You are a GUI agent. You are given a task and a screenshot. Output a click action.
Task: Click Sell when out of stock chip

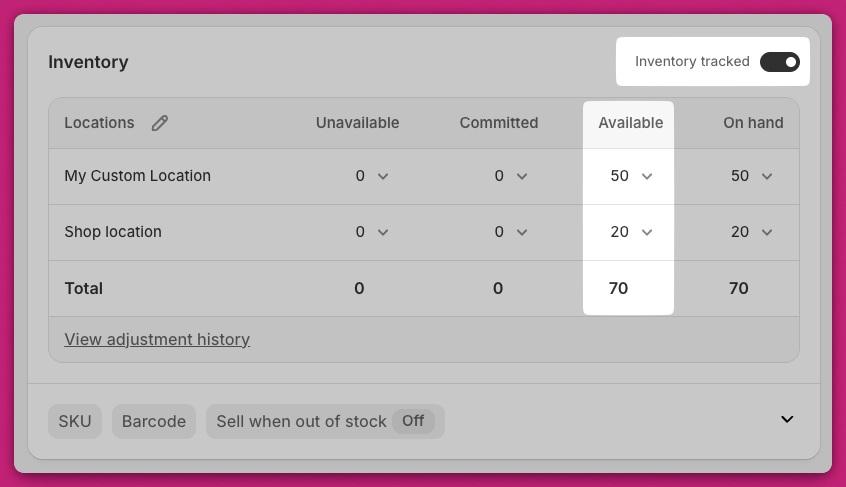coord(325,421)
